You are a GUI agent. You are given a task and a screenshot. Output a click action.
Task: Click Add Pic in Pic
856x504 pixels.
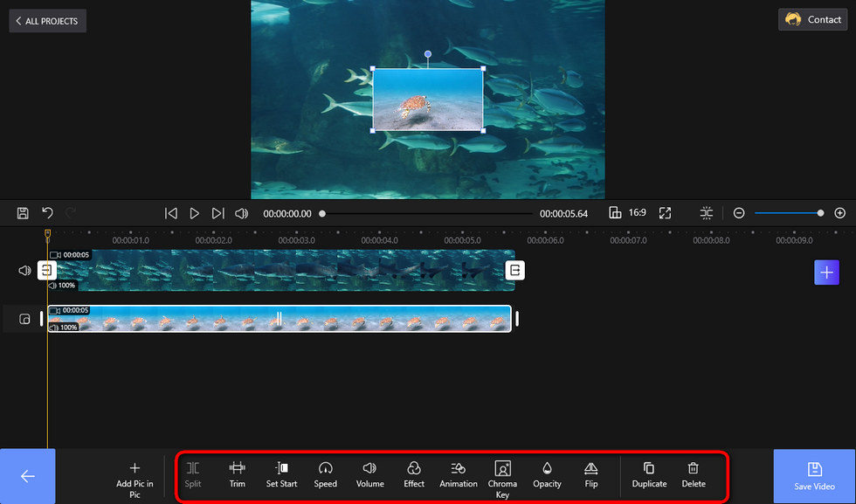(x=135, y=480)
